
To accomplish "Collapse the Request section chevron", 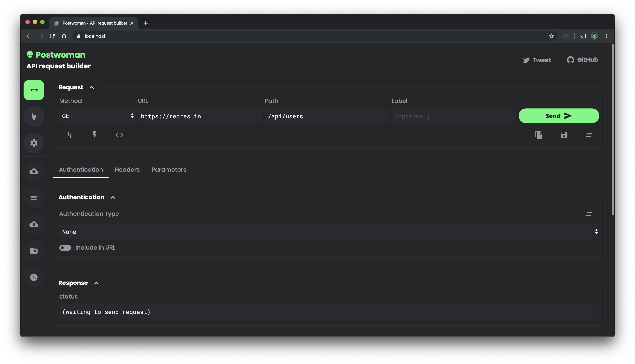I will tap(92, 88).
